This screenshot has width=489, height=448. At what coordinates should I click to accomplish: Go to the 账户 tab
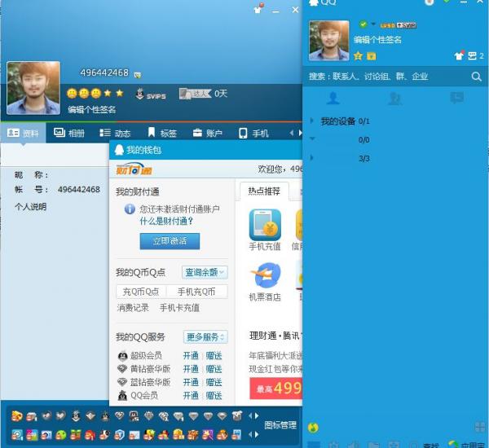point(207,133)
